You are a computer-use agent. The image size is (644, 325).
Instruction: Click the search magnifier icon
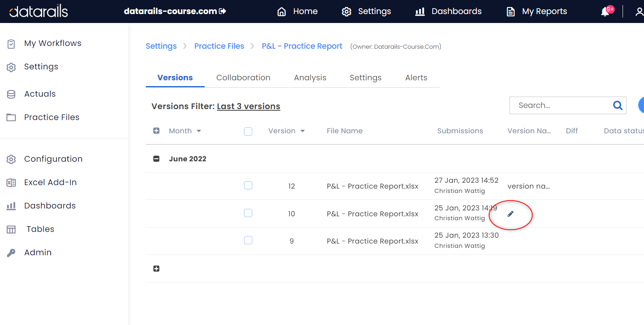coord(617,105)
